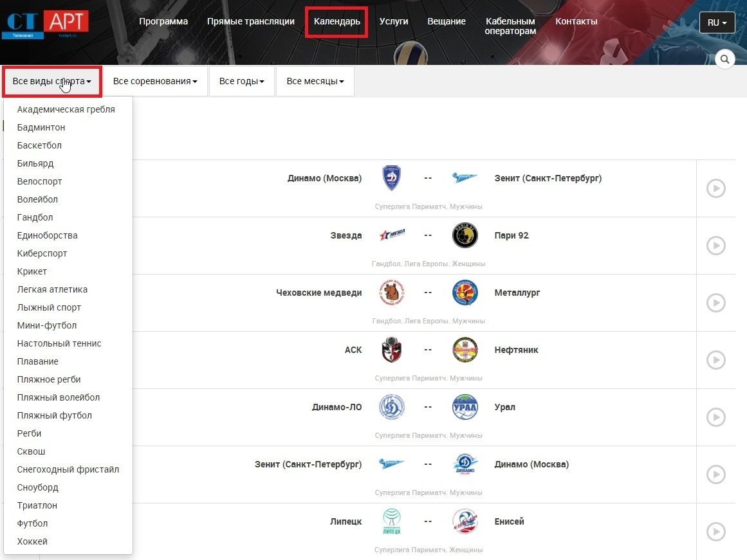
Task: Open the Календарь tab in navigation
Action: pos(337,21)
